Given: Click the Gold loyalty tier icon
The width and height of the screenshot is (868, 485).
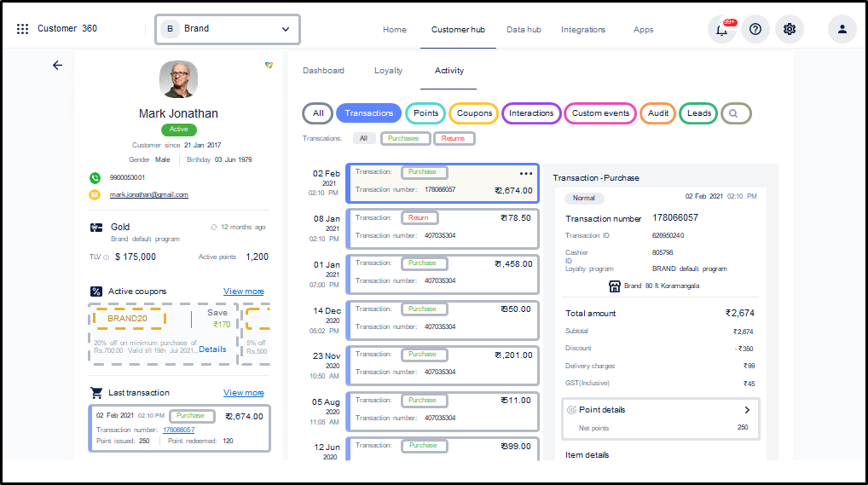Looking at the screenshot, I should (x=96, y=228).
